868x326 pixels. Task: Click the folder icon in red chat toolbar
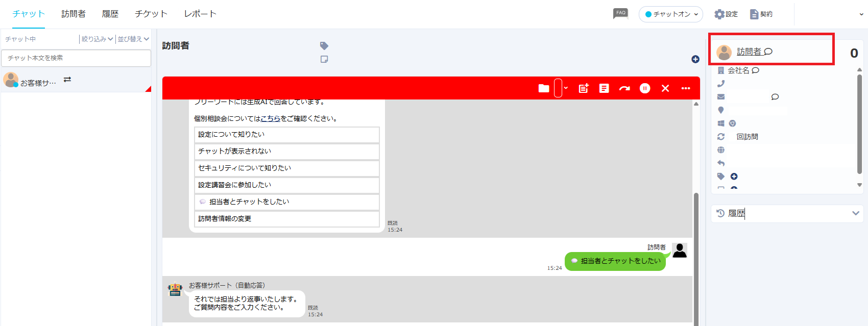tap(544, 88)
